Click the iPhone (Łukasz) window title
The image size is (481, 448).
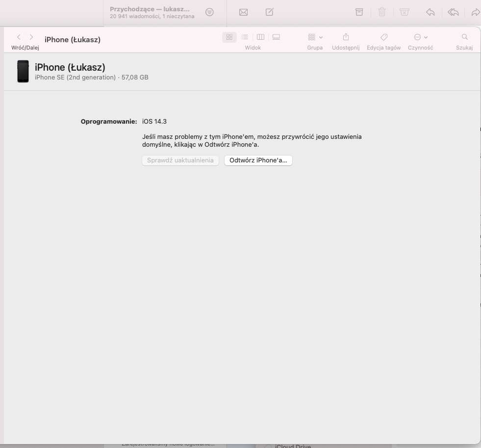(73, 40)
